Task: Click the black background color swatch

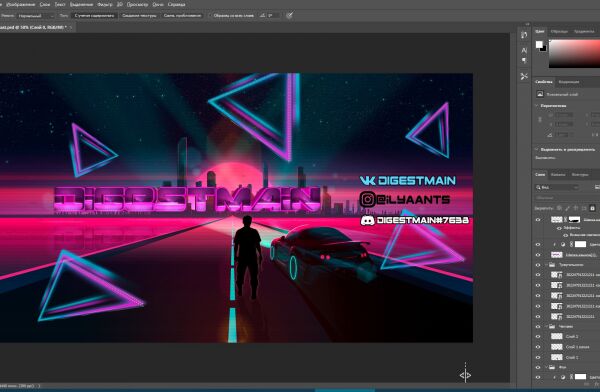Action: coord(544,49)
